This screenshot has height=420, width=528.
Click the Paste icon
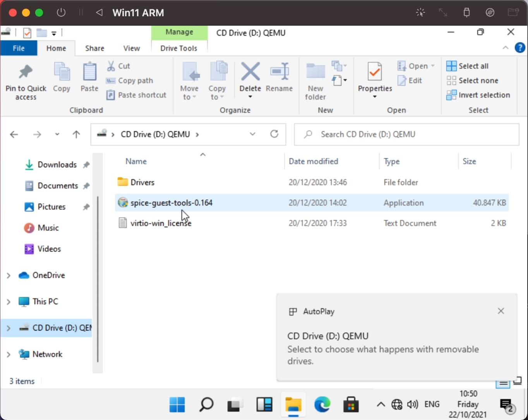click(89, 77)
